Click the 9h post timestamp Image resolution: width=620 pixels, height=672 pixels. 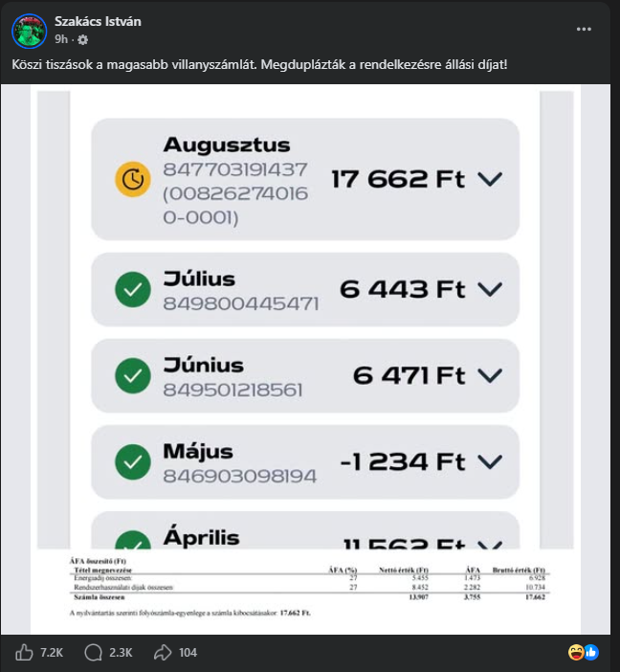(61, 39)
